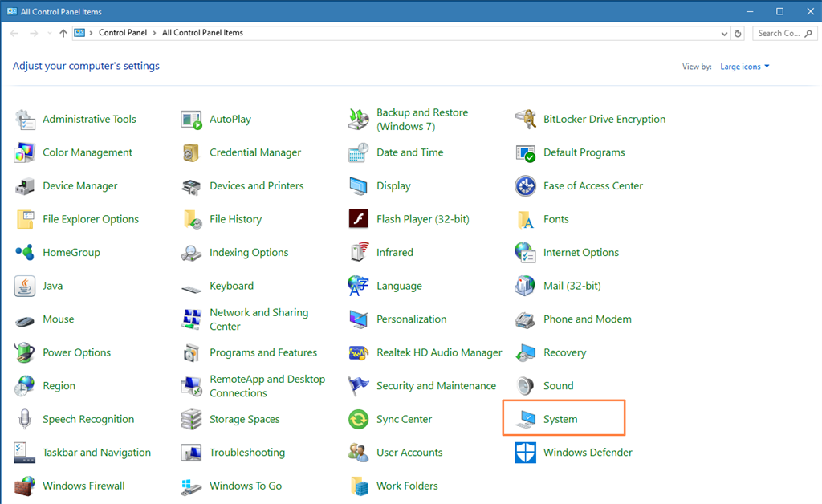Expand the breadcrumb arrow before Control Panel
This screenshot has width=822, height=504.
[92, 32]
